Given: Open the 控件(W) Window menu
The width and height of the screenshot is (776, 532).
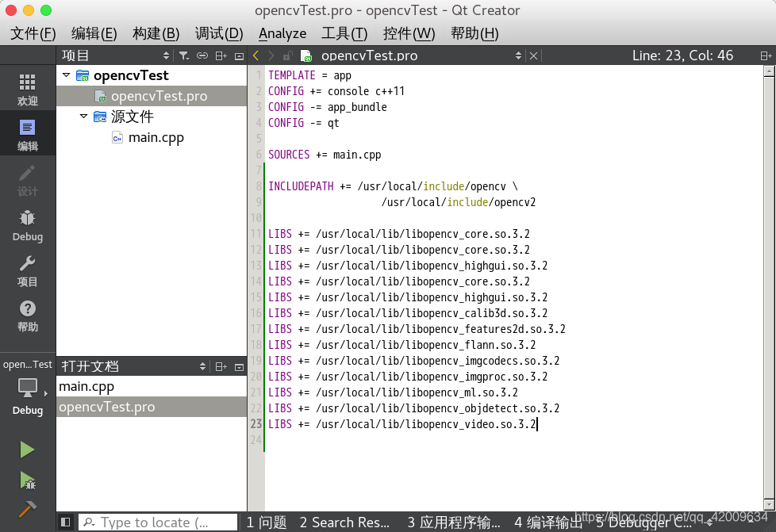Looking at the screenshot, I should point(409,33).
